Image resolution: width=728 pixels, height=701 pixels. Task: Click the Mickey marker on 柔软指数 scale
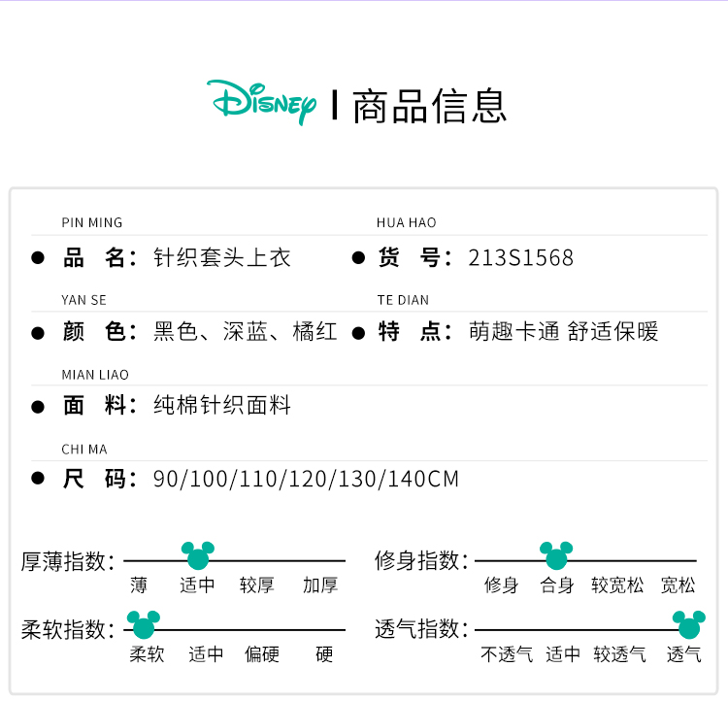[x=144, y=624]
